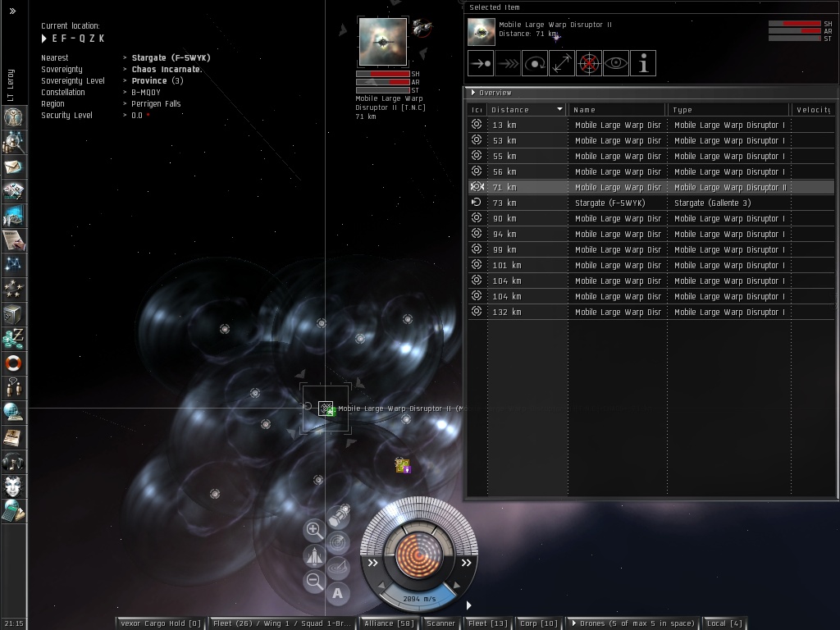The image size is (840, 630).
Task: Expand the sidebar with the double chevron
Action: point(13,11)
